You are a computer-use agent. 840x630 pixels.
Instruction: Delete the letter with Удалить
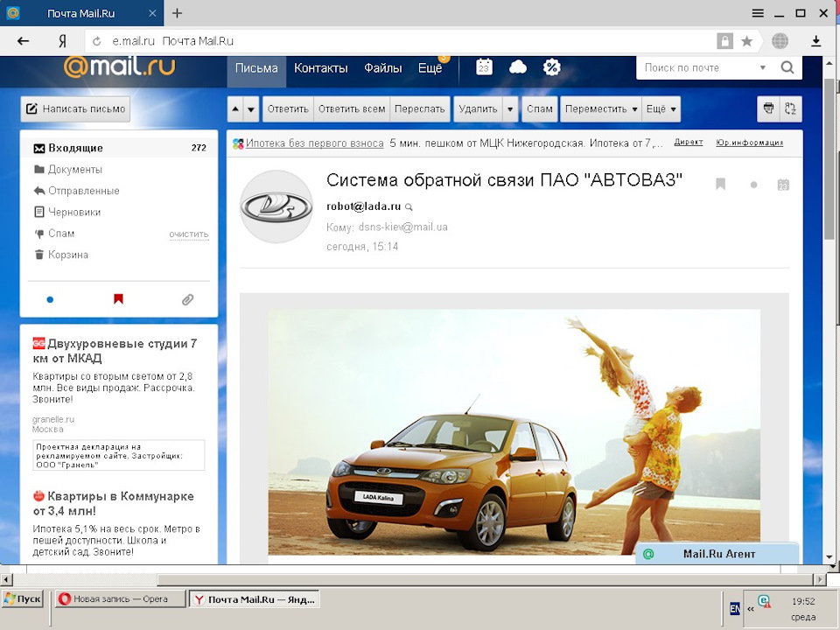coord(478,108)
